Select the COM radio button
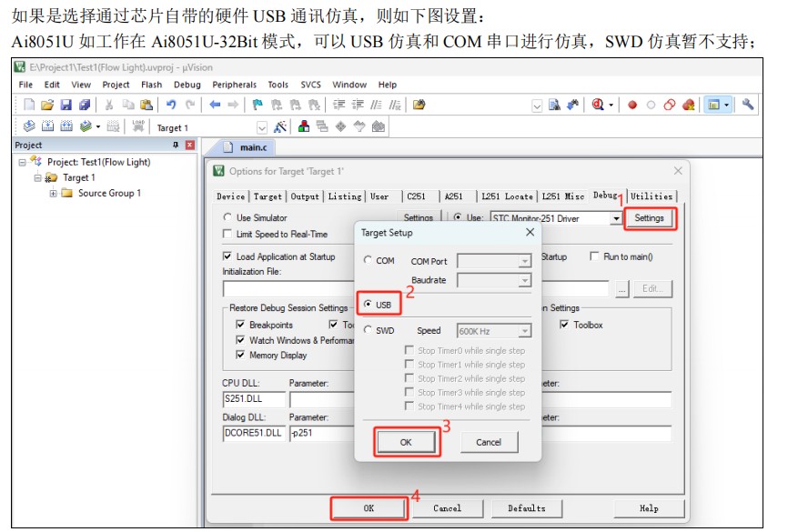This screenshot has width=788, height=532. 368,261
